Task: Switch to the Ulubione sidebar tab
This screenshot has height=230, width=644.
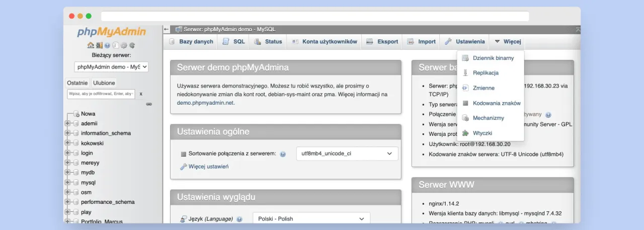Action: 104,83
